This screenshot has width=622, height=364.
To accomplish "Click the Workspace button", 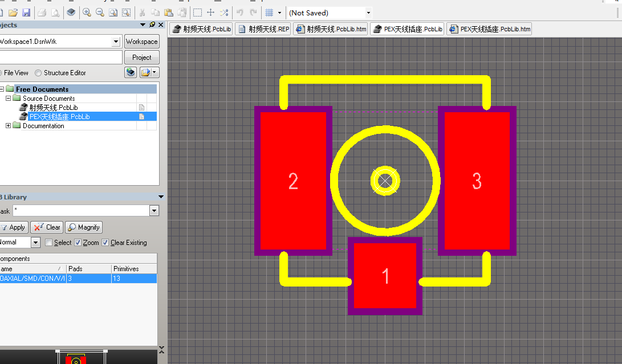I will [141, 42].
